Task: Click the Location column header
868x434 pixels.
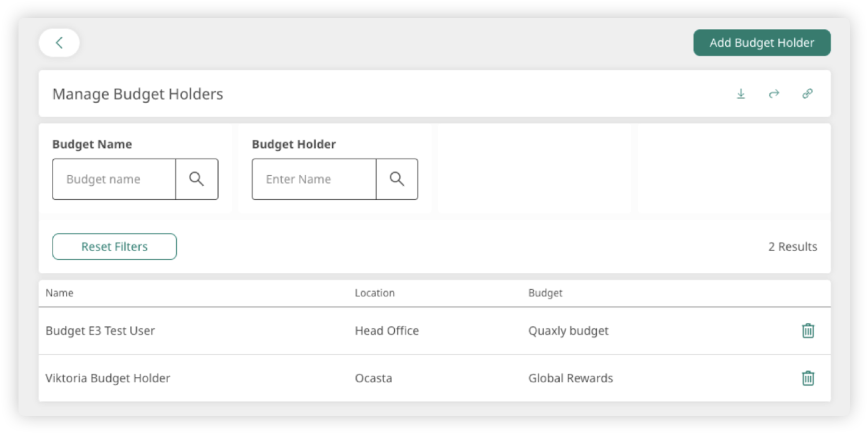Action: (x=375, y=293)
